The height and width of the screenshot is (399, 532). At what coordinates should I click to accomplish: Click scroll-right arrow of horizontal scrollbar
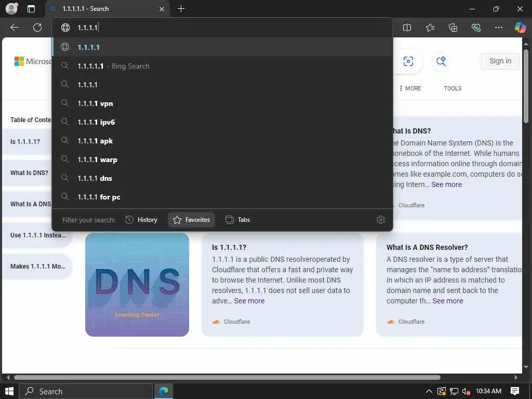516,377
